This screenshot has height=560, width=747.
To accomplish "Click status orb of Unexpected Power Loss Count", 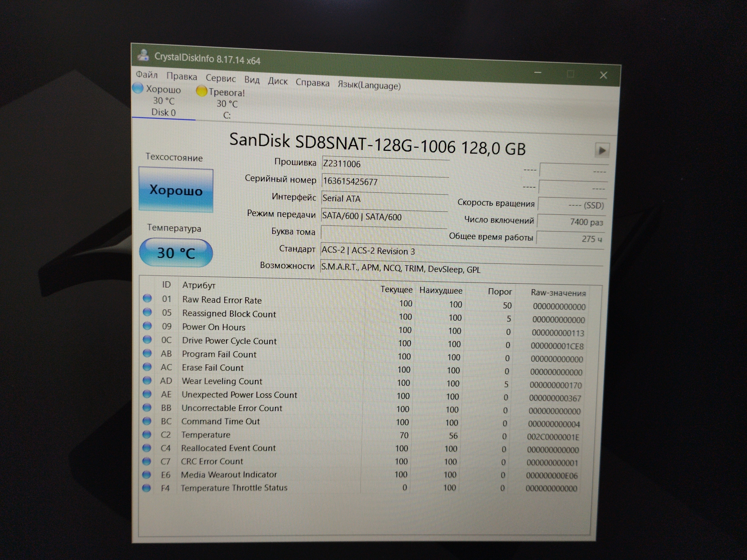I will click(147, 394).
